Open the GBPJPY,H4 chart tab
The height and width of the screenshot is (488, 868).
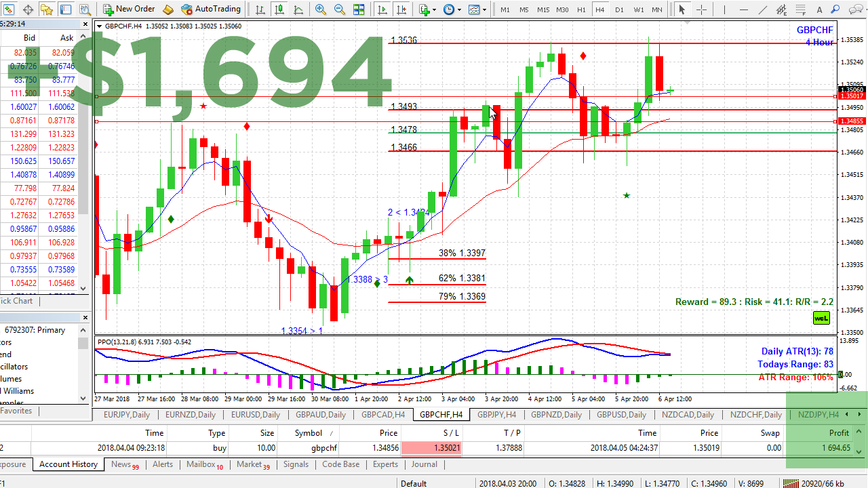click(x=497, y=415)
